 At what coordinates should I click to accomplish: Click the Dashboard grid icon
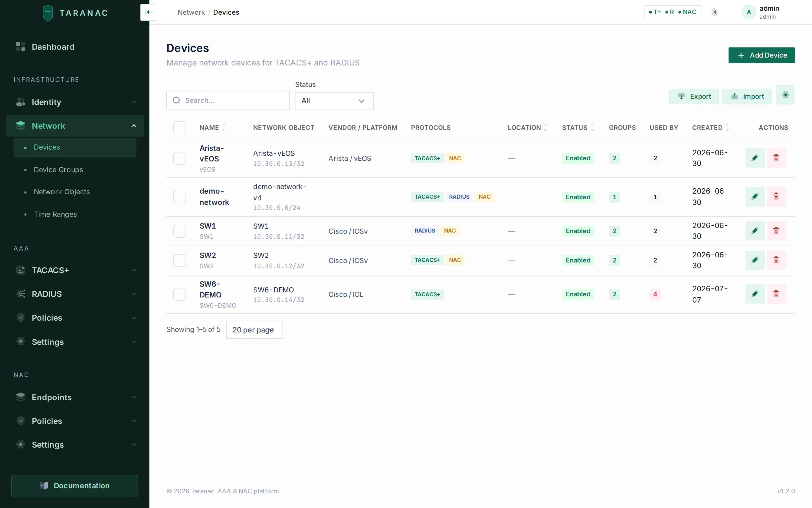[21, 47]
